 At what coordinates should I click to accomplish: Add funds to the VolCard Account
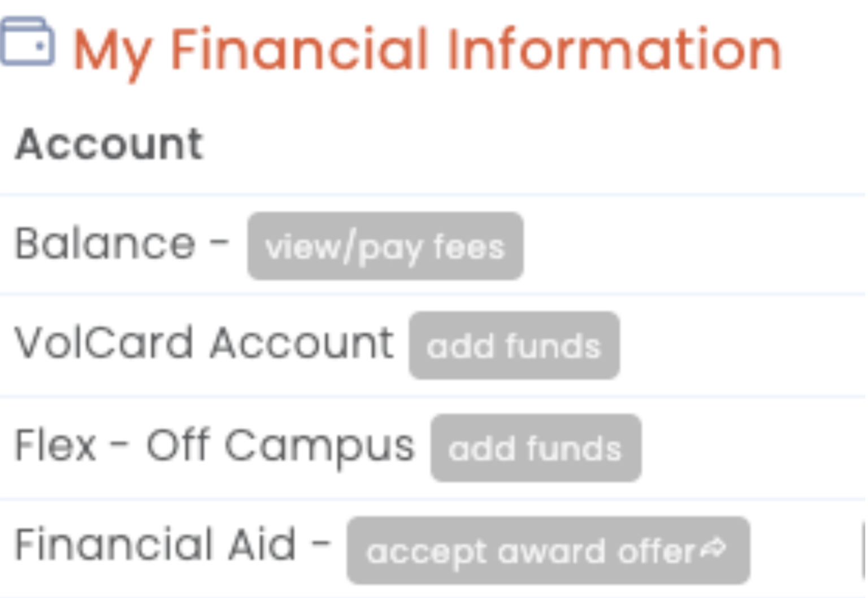[514, 345]
